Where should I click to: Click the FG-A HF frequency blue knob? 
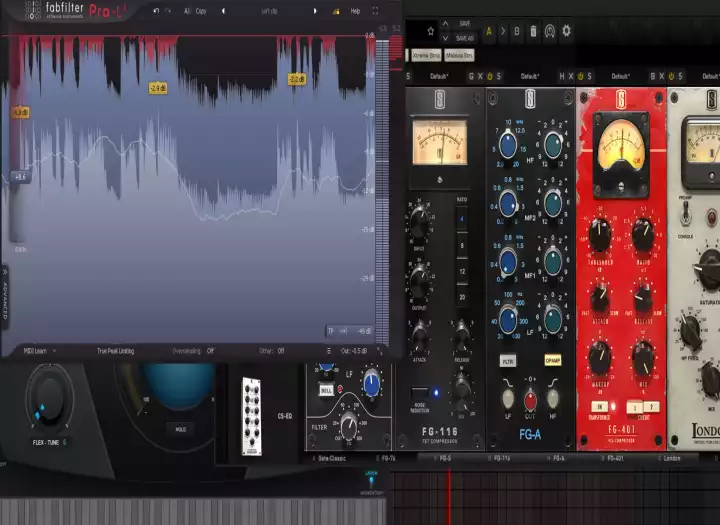coord(508,145)
